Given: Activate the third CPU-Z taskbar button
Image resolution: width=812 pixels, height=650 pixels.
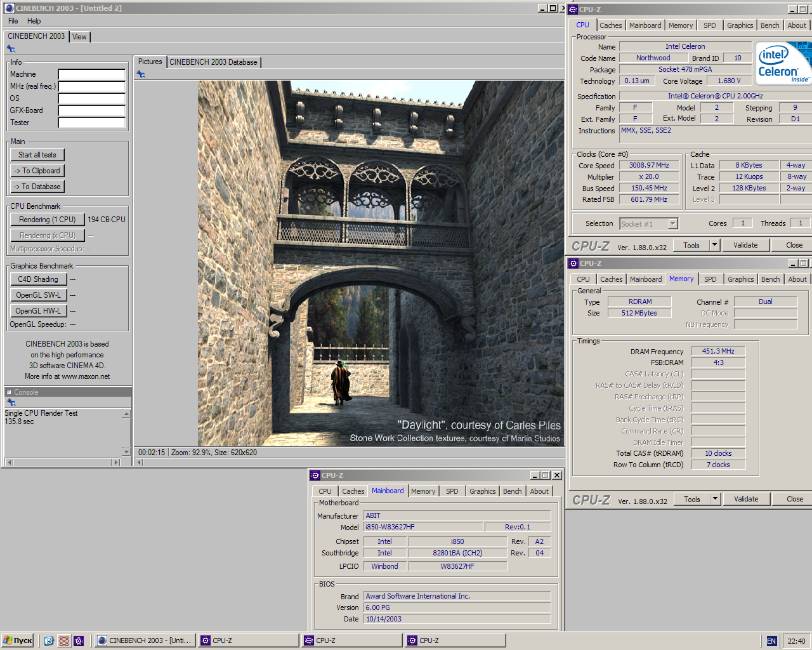Looking at the screenshot, I should pyautogui.click(x=455, y=640).
